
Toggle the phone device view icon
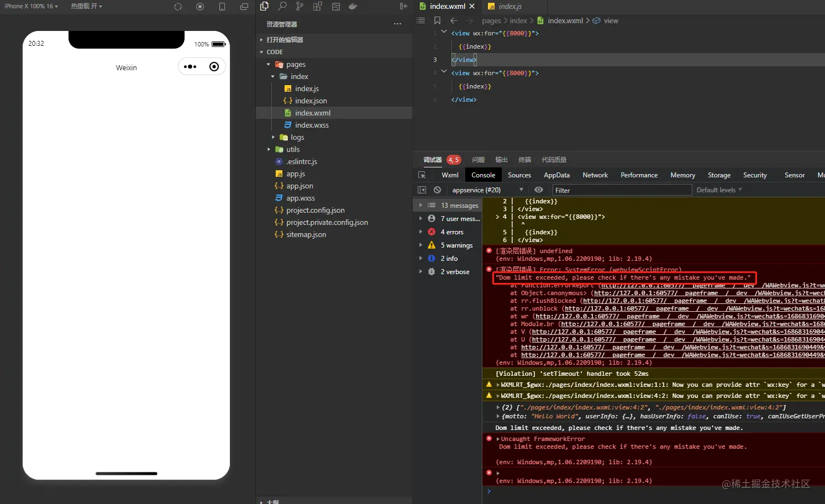point(222,7)
